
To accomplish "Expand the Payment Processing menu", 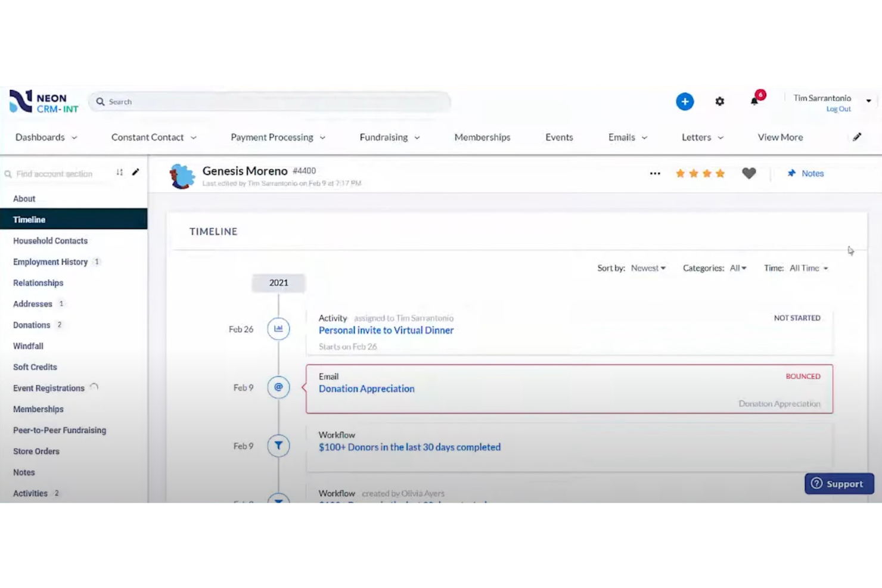I will [278, 137].
